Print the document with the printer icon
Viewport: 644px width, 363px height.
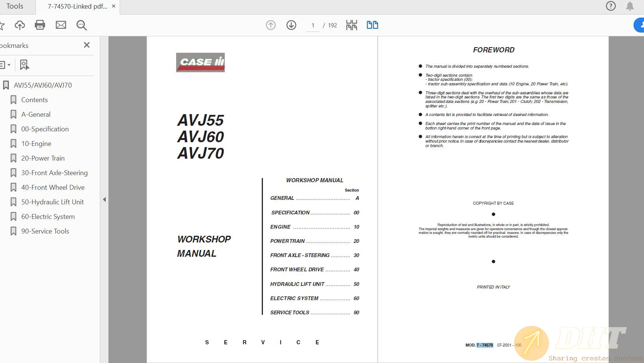40,25
